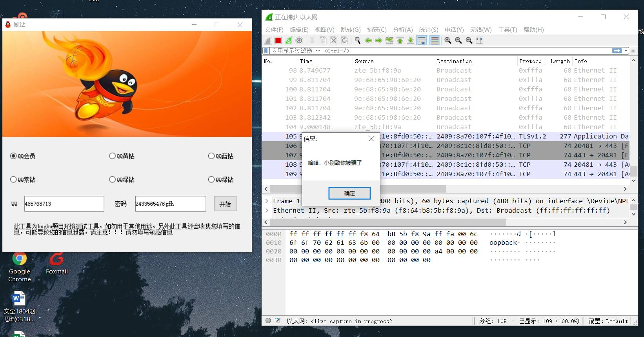The image size is (644, 337).
Task: Click 确定 button in the 信息 dialog
Action: pos(349,193)
